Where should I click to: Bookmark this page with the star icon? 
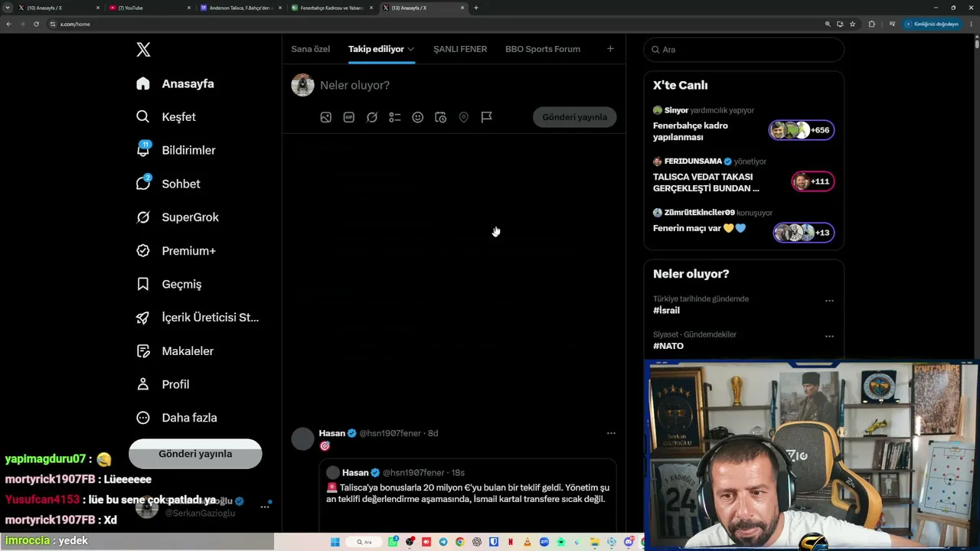point(852,24)
